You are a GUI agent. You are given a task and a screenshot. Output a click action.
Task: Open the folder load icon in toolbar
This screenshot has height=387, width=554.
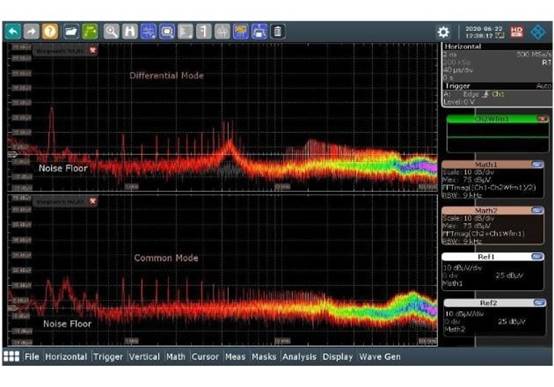pos(71,32)
